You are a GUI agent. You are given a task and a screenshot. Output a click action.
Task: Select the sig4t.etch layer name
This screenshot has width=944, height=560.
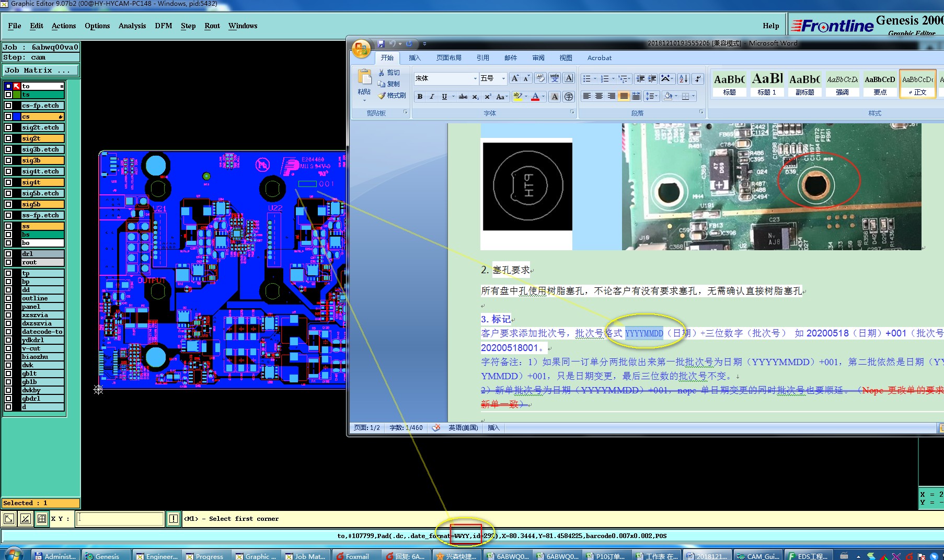coord(43,171)
